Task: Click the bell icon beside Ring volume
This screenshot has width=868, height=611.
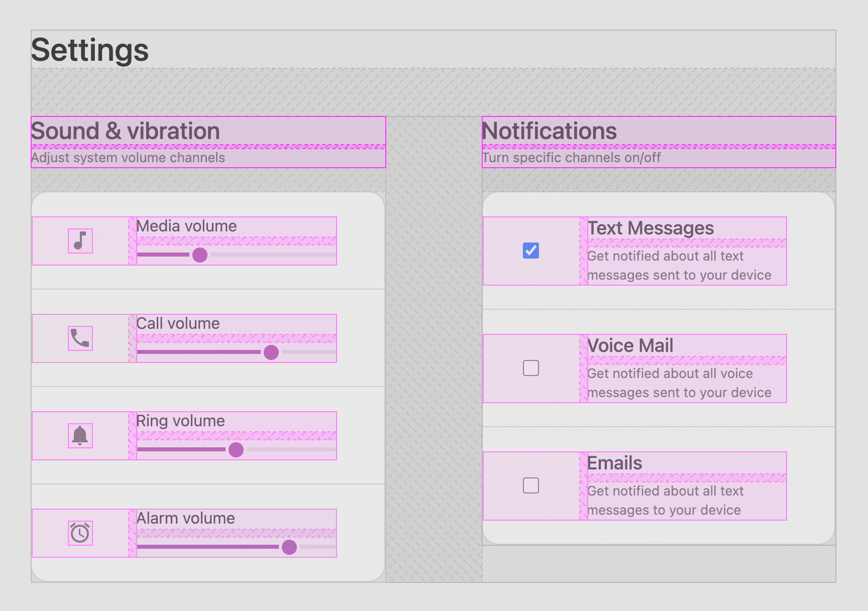Action: click(80, 436)
